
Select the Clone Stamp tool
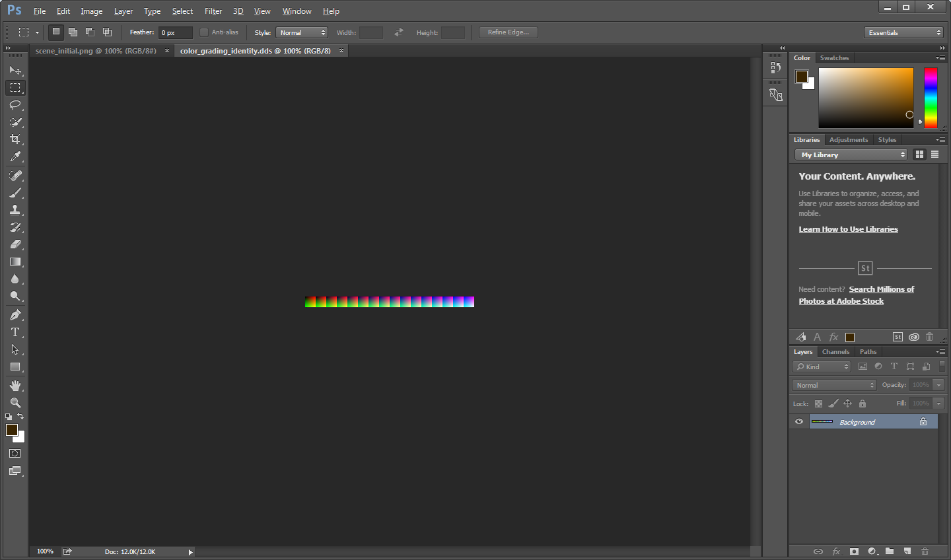point(16,210)
